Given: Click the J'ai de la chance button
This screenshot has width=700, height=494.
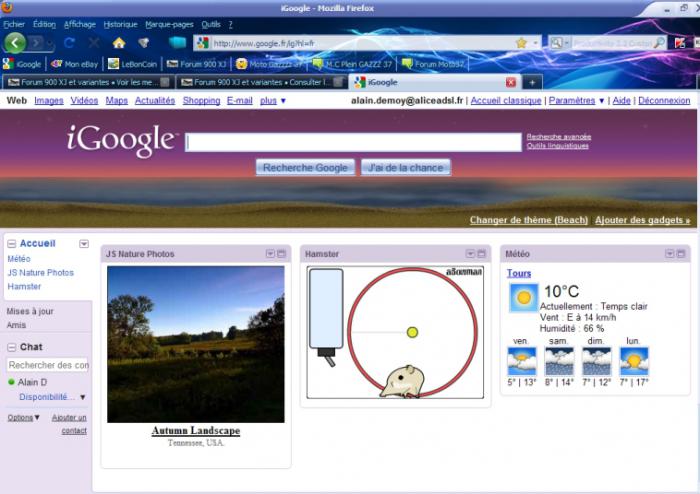Looking at the screenshot, I should point(406,168).
